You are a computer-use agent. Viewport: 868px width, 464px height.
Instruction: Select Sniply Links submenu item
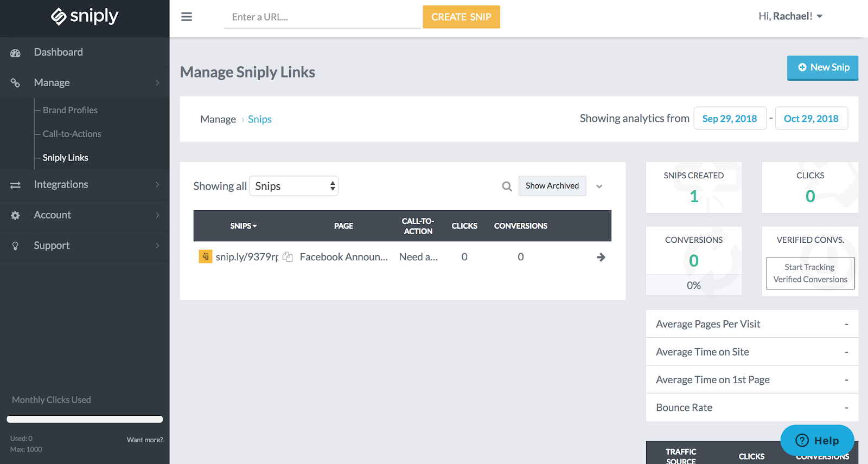65,158
